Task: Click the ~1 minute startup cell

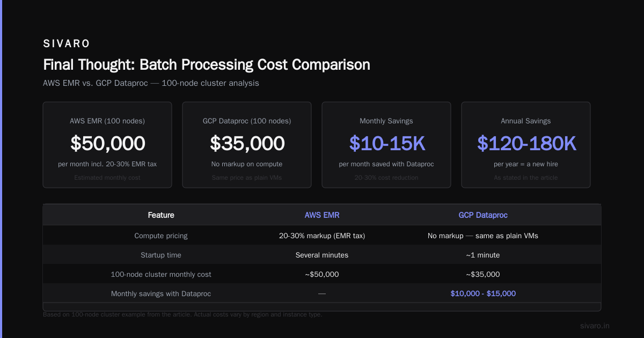Action: coord(483,255)
